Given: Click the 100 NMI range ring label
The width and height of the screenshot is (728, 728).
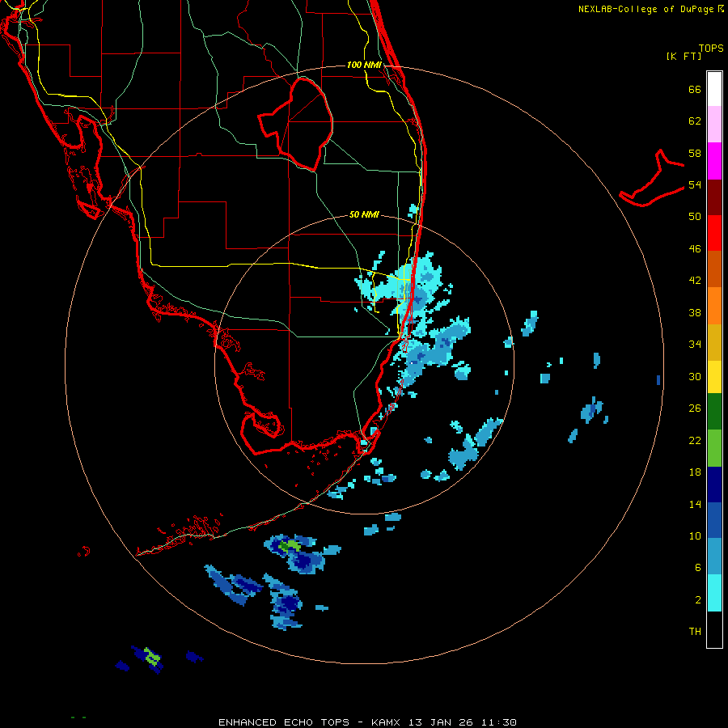Looking at the screenshot, I should tap(364, 65).
